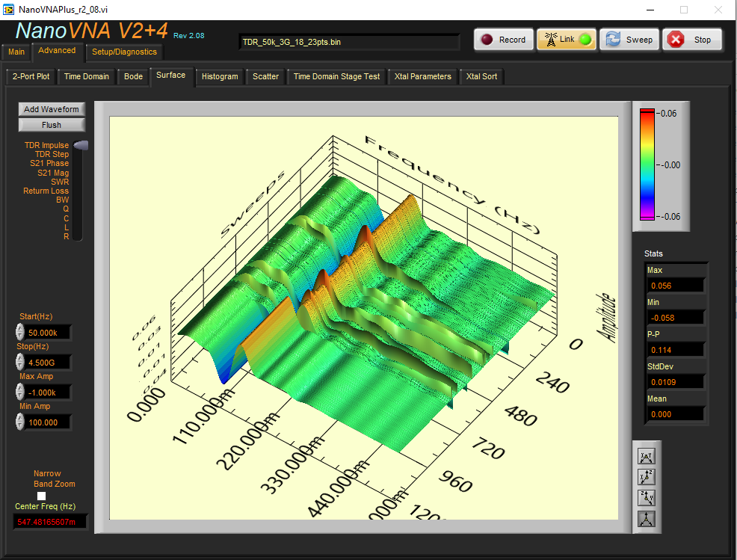Viewport: 737px width, 560px height.
Task: Increase Min Amp using its up arrow
Action: click(x=19, y=418)
